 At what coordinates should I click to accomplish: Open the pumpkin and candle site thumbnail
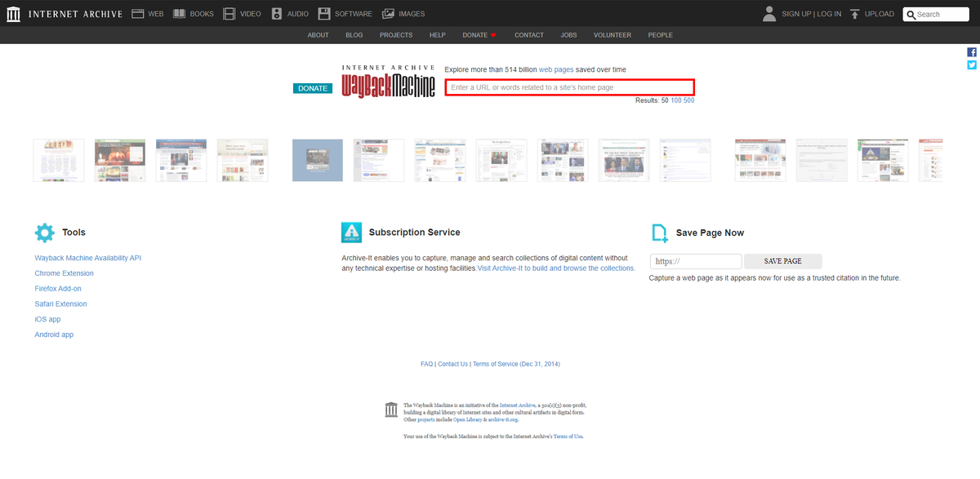click(120, 160)
